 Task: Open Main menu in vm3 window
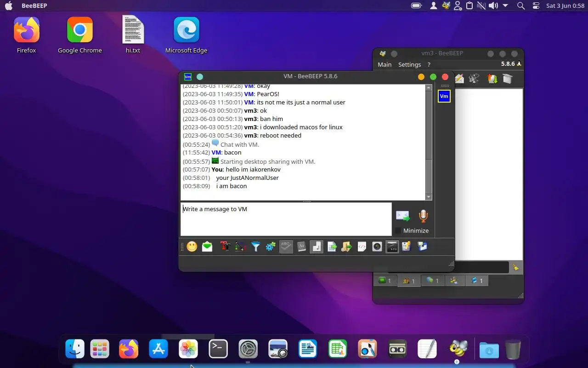(384, 64)
